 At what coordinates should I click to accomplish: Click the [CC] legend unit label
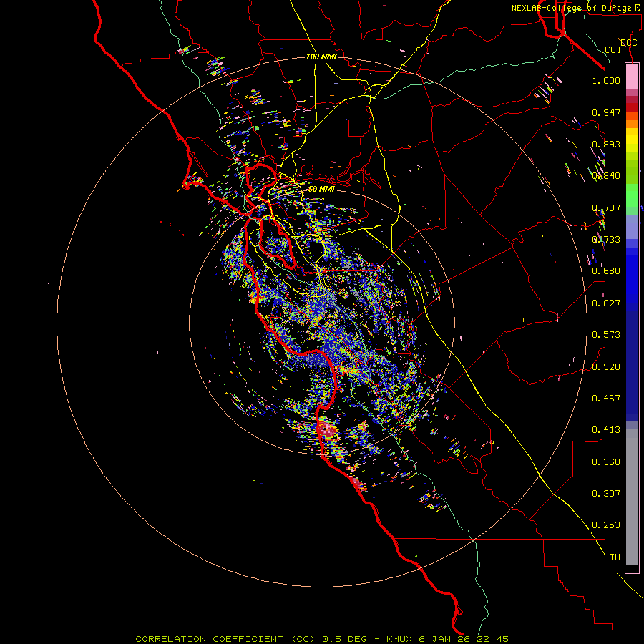pos(611,49)
